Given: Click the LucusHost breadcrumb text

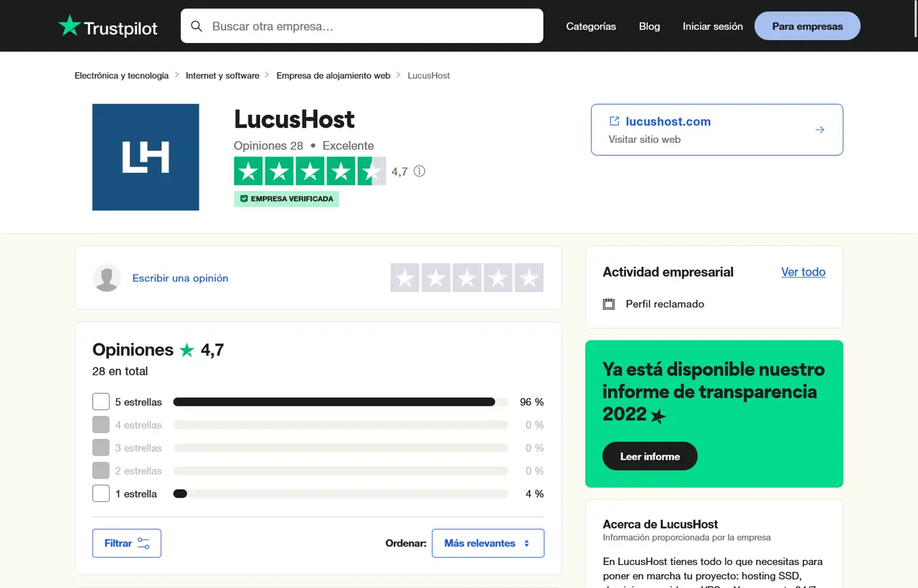Looking at the screenshot, I should (429, 75).
